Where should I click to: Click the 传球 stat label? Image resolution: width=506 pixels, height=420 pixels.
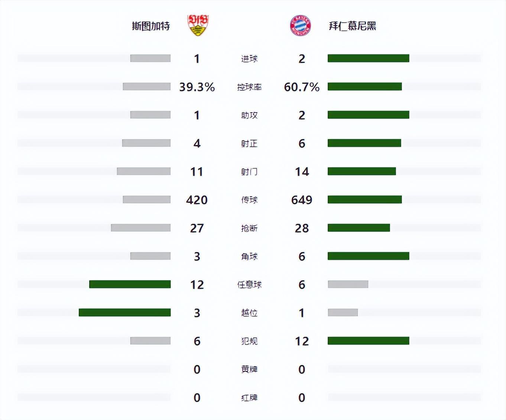[x=249, y=200]
